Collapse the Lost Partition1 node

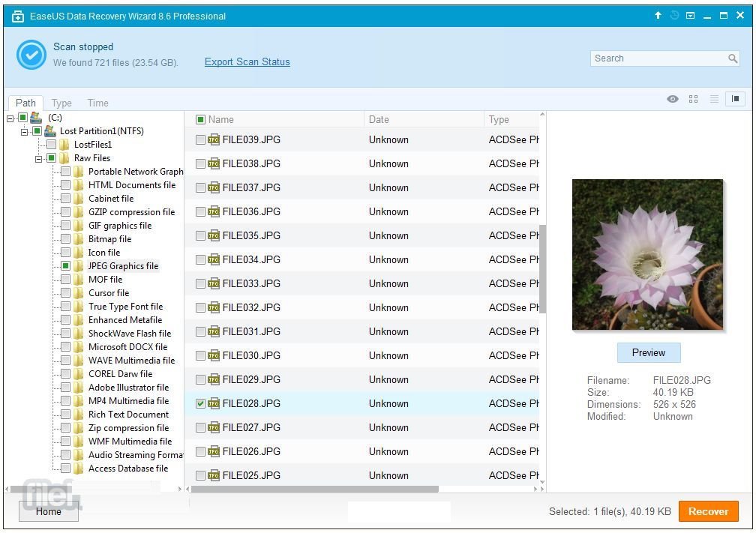tap(25, 131)
